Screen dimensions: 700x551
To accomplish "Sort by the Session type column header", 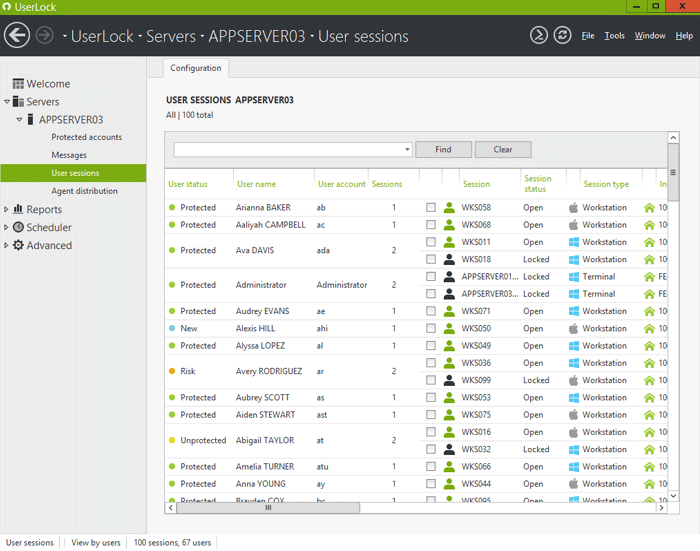I will (x=606, y=184).
